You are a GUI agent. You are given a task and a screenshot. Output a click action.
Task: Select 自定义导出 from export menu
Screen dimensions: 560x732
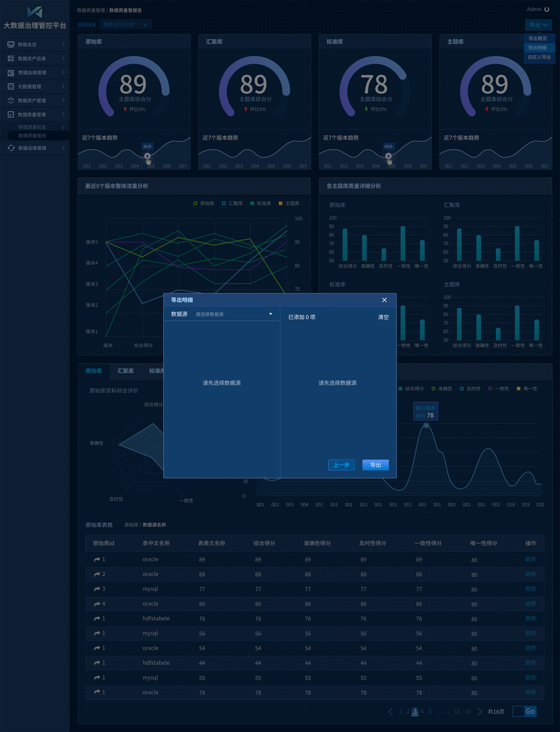(539, 57)
